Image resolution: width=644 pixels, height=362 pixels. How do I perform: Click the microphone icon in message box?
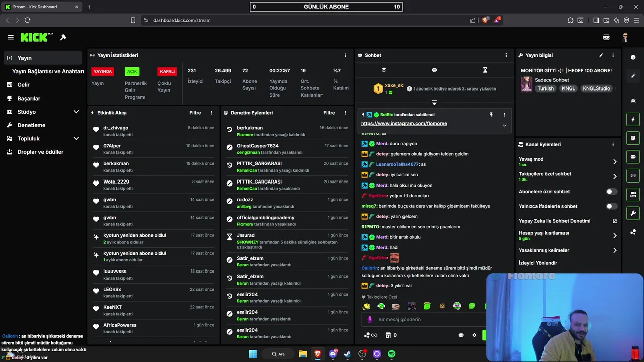click(x=370, y=319)
